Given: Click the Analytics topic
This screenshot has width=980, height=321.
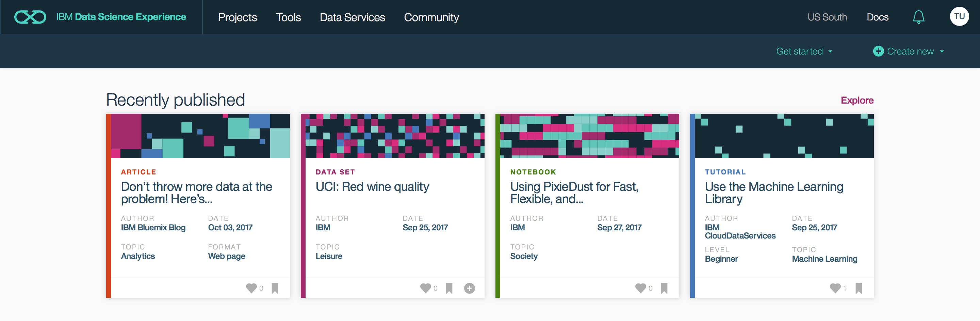Looking at the screenshot, I should [x=138, y=256].
